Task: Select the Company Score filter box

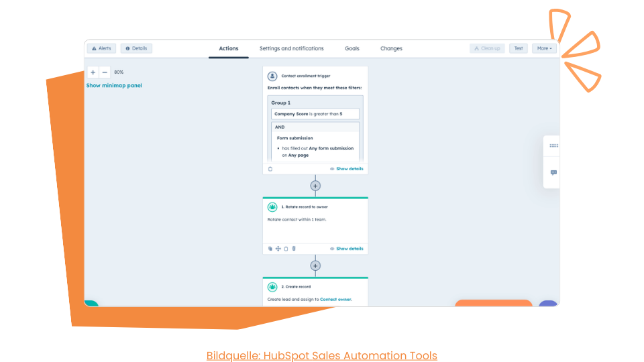Action: (x=315, y=114)
